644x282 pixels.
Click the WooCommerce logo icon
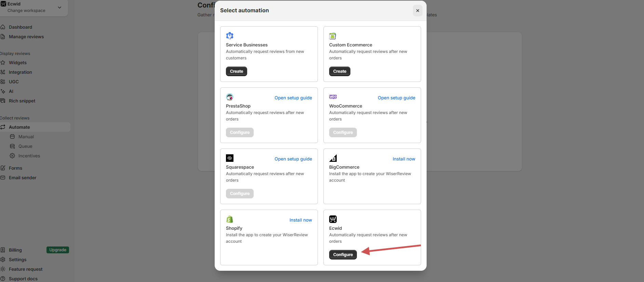[x=333, y=97]
